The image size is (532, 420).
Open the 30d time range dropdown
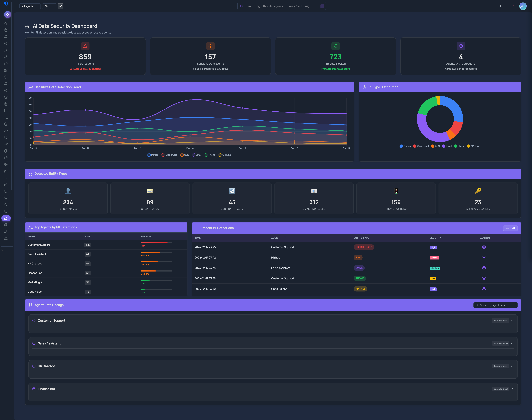tap(49, 6)
